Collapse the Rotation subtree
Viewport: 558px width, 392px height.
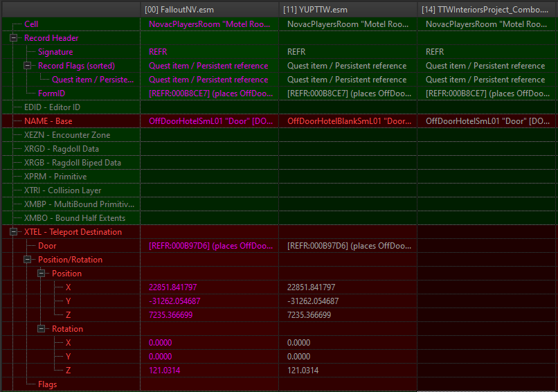[42, 328]
